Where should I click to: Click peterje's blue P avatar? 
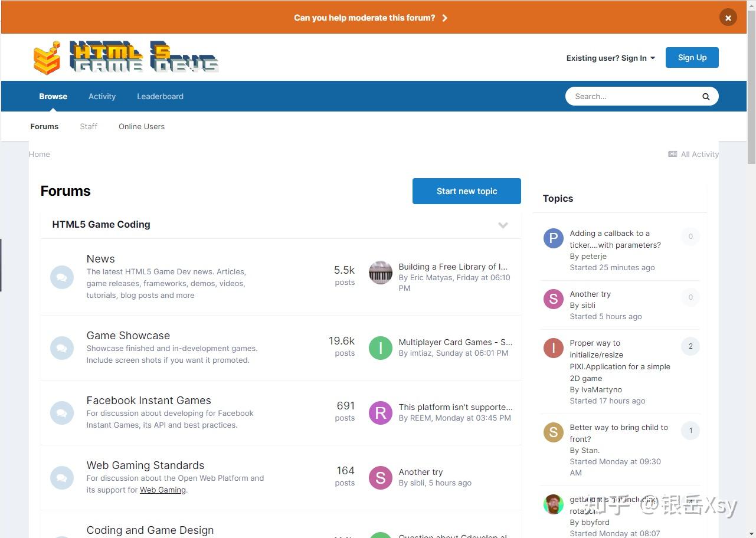[553, 238]
